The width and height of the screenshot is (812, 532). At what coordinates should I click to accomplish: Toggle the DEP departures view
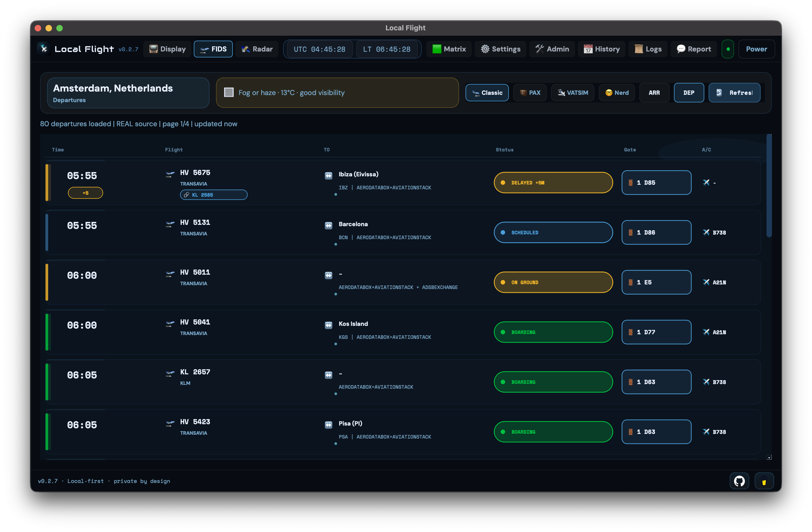tap(689, 93)
